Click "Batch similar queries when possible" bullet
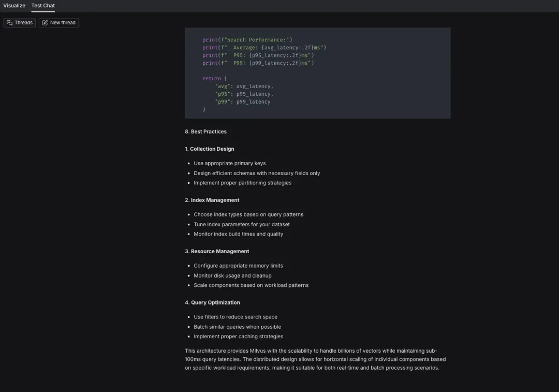The image size is (559, 392). click(x=237, y=327)
